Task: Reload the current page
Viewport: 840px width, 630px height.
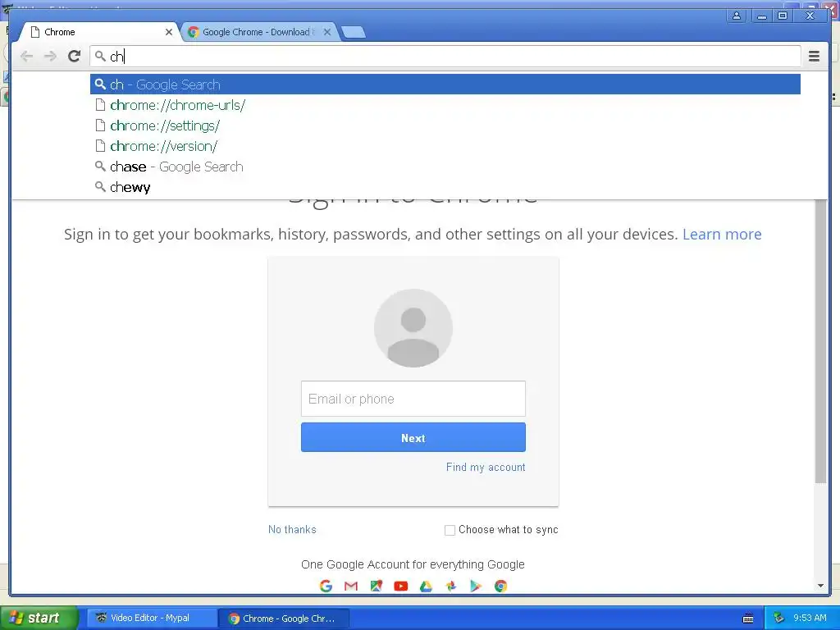Action: click(x=75, y=57)
